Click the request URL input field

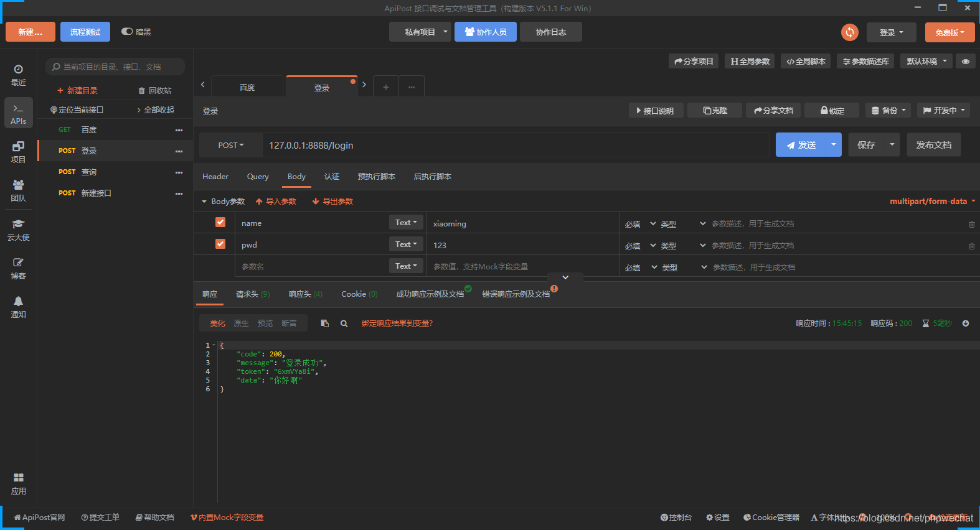tap(516, 145)
